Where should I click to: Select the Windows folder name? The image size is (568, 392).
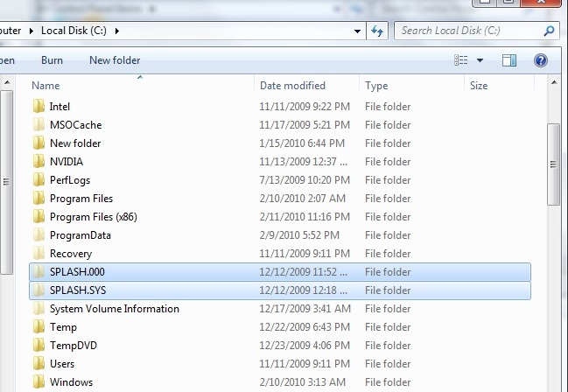[72, 382]
